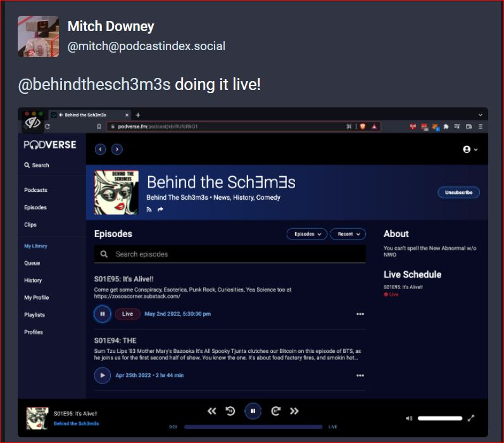Open S01E95 entry in the Live Schedule

point(403,287)
